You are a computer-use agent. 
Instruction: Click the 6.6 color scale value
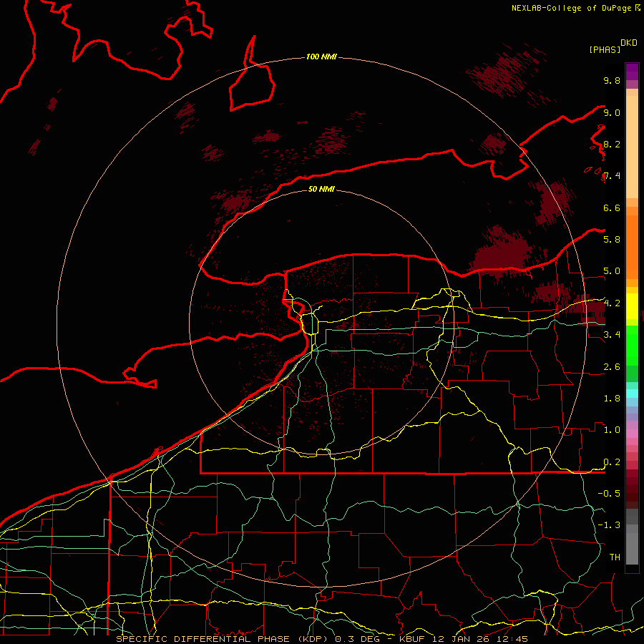click(612, 208)
